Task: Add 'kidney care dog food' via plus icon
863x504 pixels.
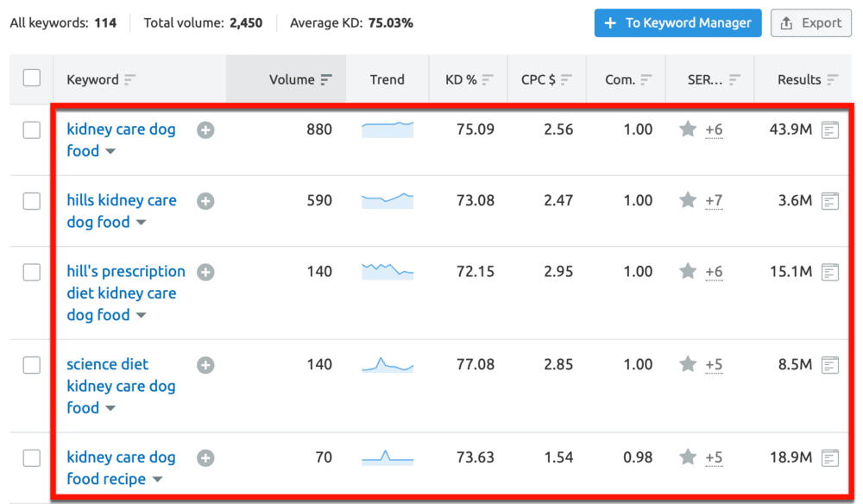Action: (205, 129)
